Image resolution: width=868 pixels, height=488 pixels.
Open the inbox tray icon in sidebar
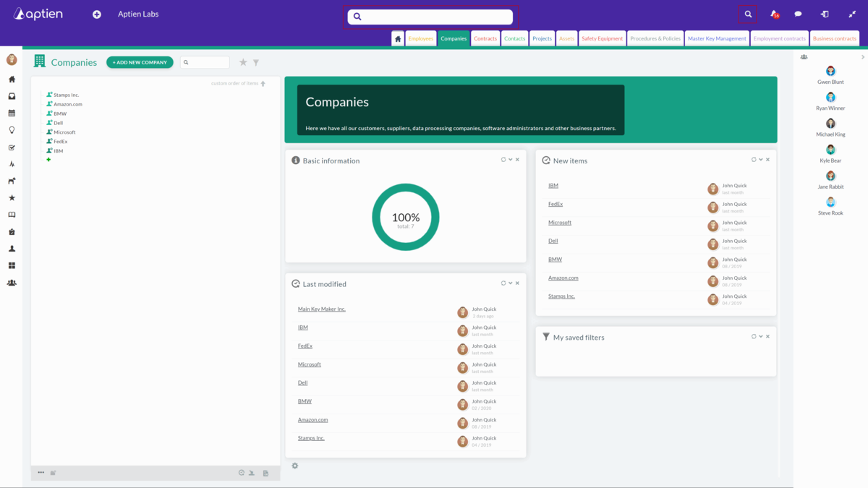12,96
